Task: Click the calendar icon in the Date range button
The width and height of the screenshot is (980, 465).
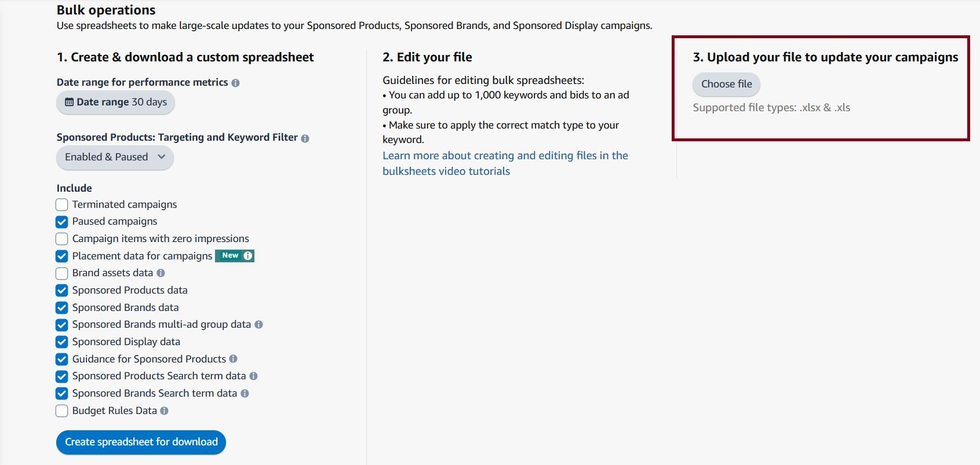Action: coord(68,102)
